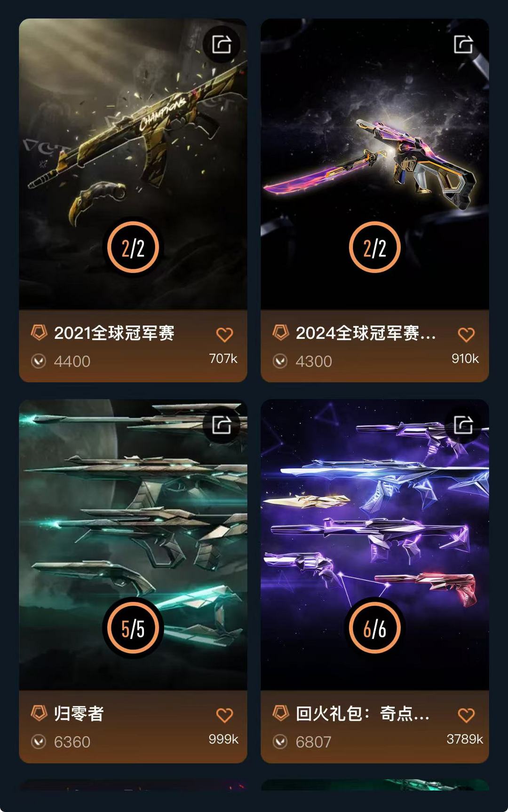
Task: Share the 2021全球冠军赛 bundle card
Action: 222,45
